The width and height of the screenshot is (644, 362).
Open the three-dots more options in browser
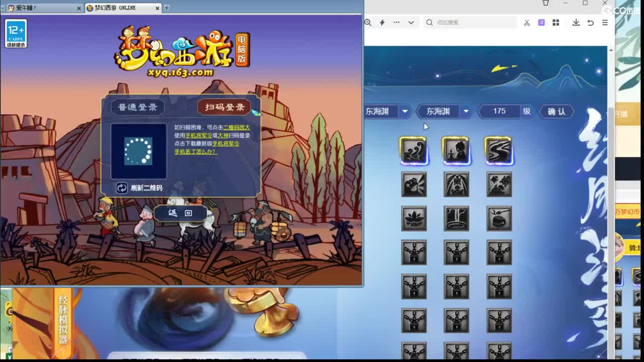tap(396, 22)
